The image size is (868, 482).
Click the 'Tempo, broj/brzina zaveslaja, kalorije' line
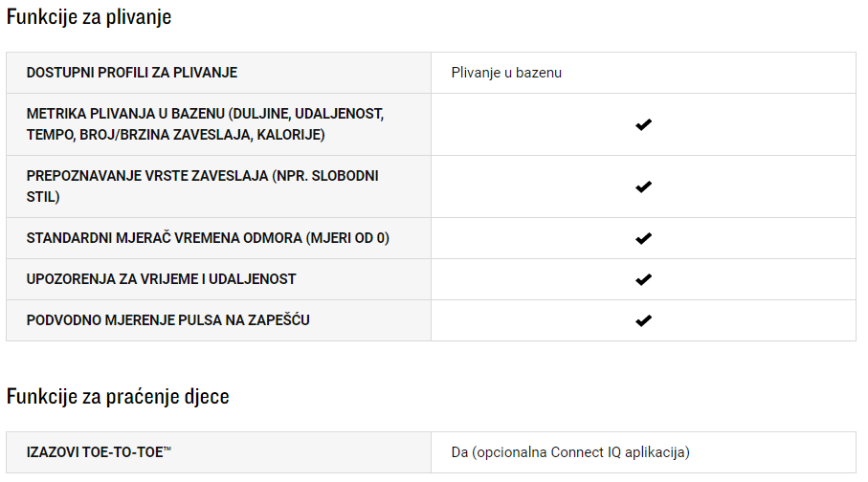point(175,135)
